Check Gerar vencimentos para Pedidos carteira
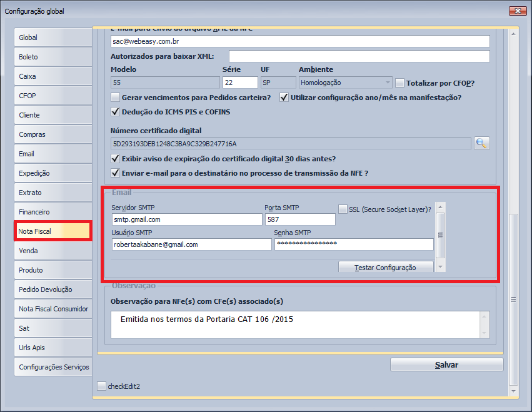 point(115,98)
